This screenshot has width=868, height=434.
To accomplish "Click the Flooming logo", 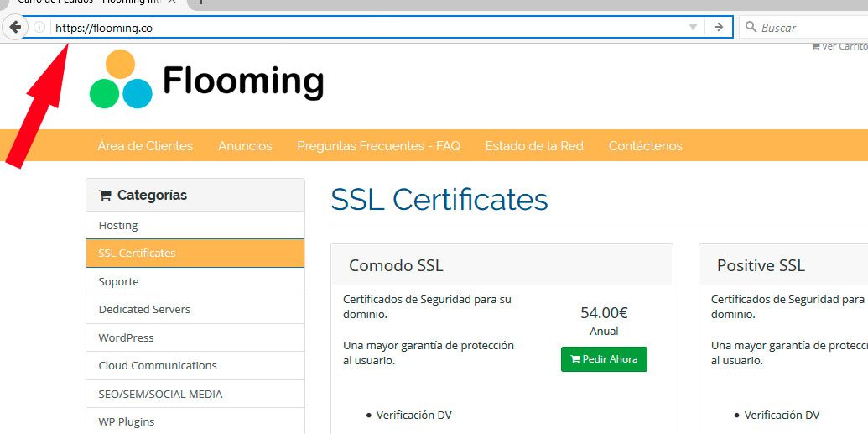I will click(x=206, y=81).
